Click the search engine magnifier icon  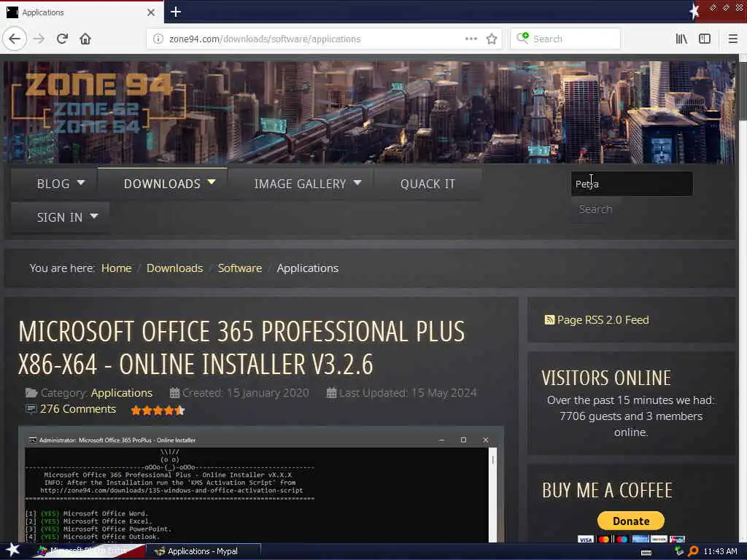point(522,38)
